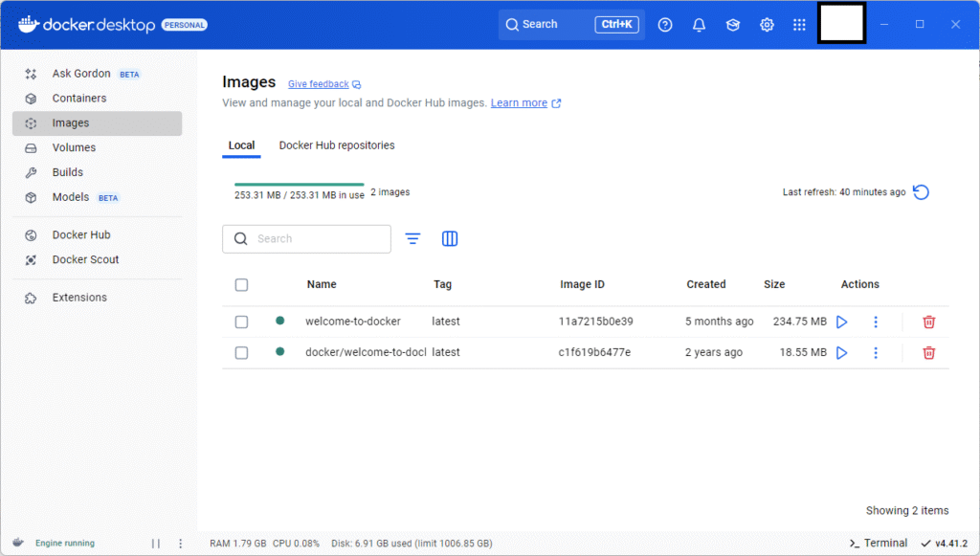Click the Docker Desktop whale logo
The height and width of the screenshot is (556, 980).
[29, 24]
